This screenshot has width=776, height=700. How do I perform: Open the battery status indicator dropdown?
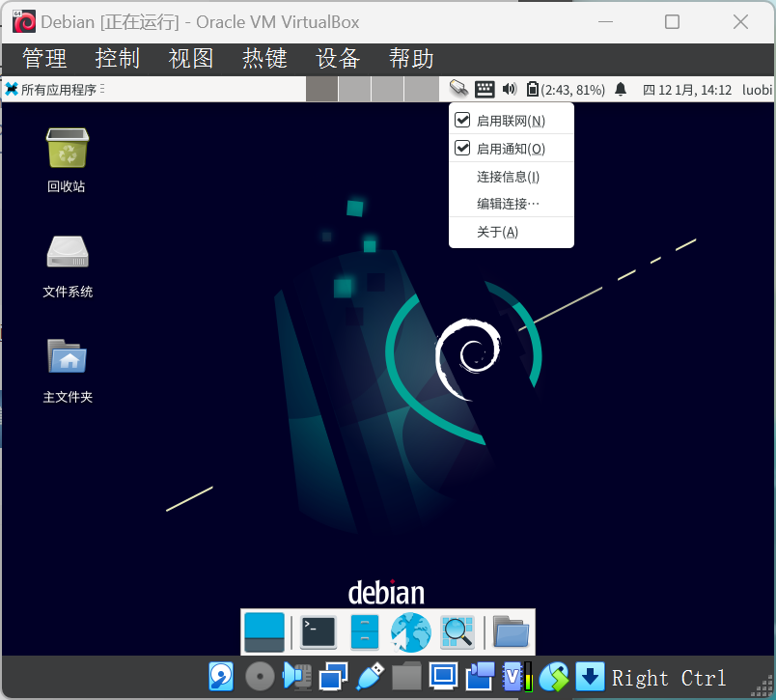pyautogui.click(x=567, y=90)
